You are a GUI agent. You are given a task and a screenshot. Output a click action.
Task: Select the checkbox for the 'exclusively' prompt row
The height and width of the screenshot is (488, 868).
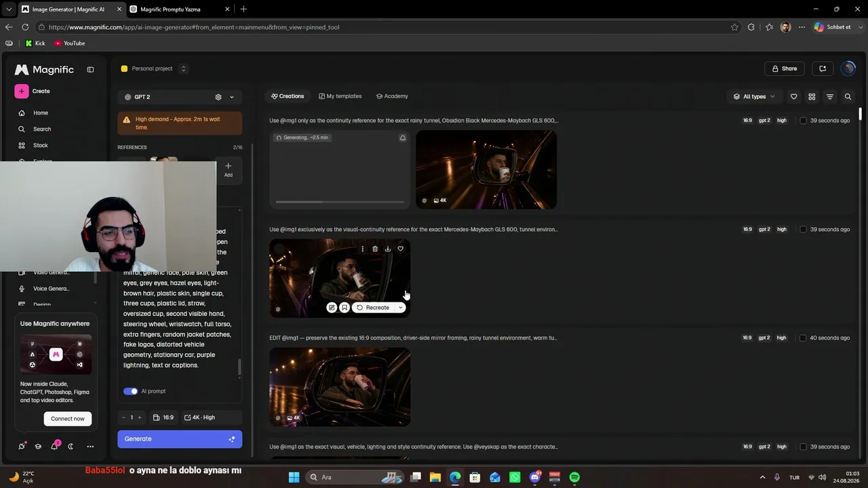pos(803,229)
